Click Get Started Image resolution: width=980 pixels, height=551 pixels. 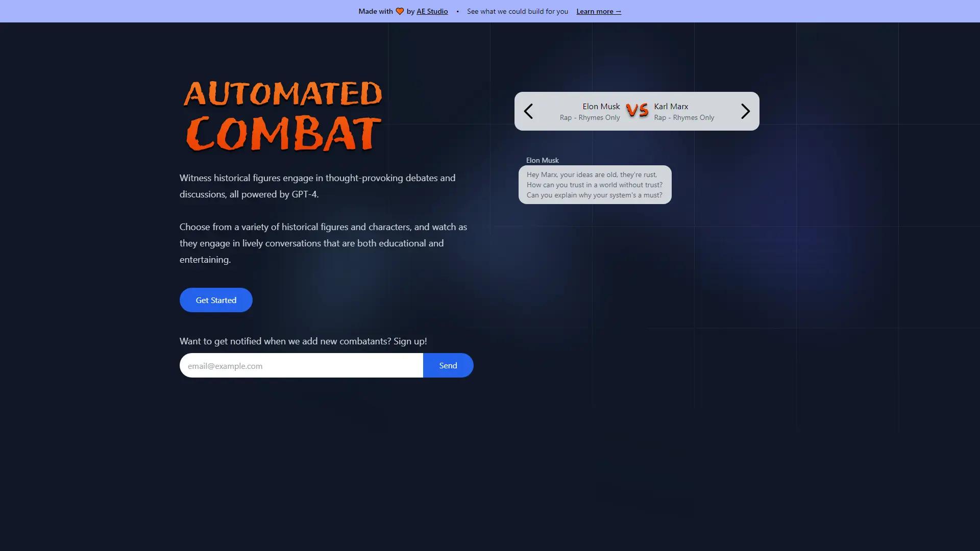click(215, 299)
